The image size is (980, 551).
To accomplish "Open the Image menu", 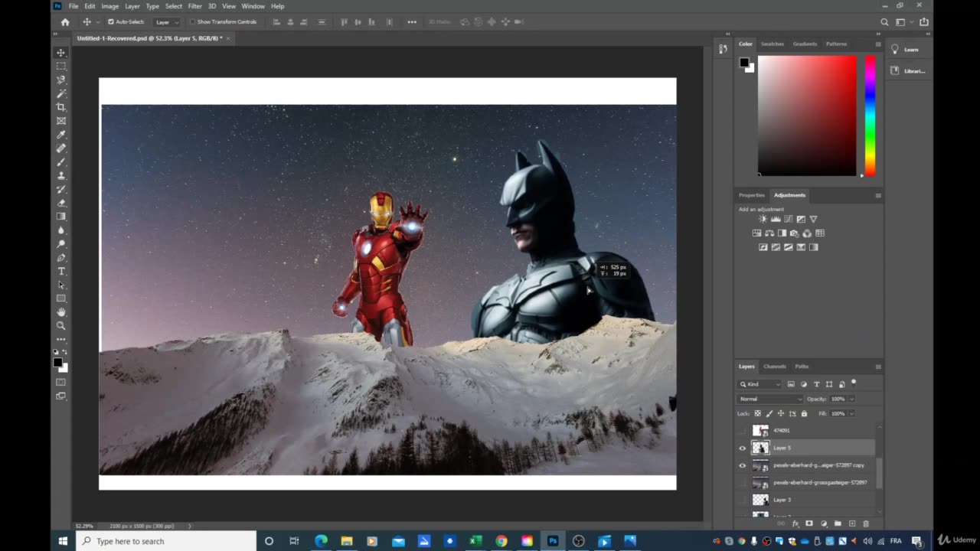I will click(x=110, y=6).
